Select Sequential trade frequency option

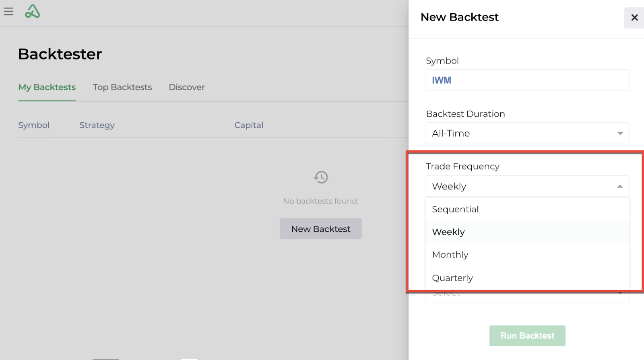(527, 209)
